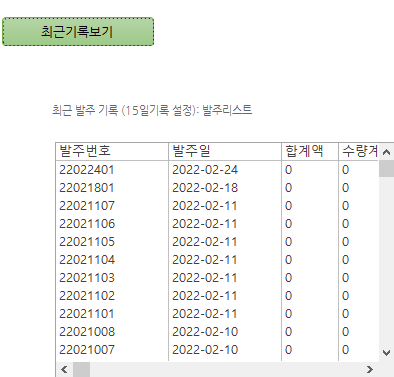Screen dimensions: 394x377
Task: Click the date in row 22021007
Action: point(205,350)
